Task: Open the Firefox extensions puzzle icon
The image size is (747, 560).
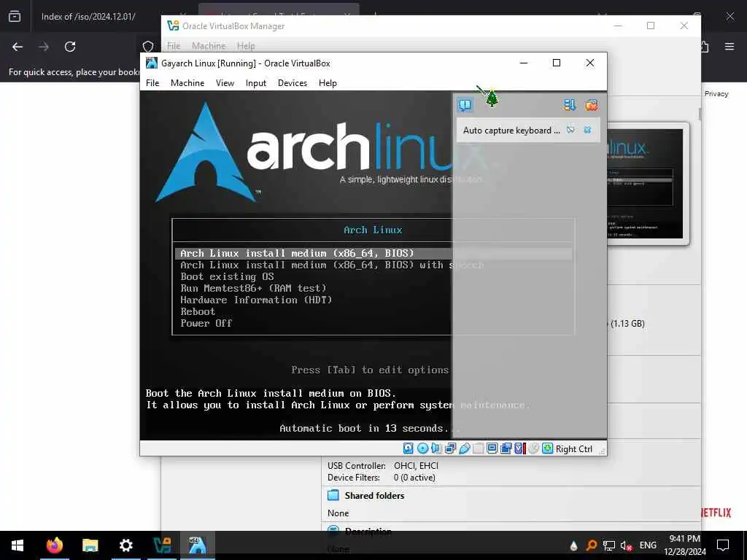Action: click(x=704, y=47)
